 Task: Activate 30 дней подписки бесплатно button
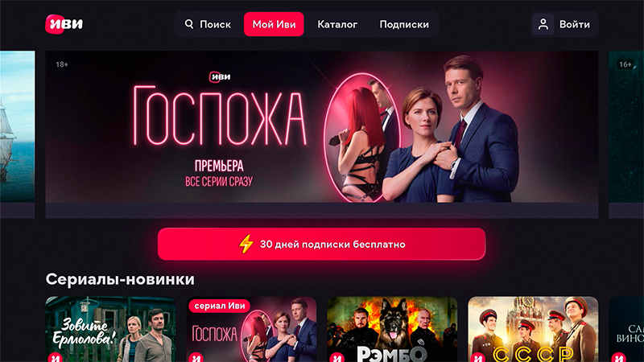click(x=321, y=245)
